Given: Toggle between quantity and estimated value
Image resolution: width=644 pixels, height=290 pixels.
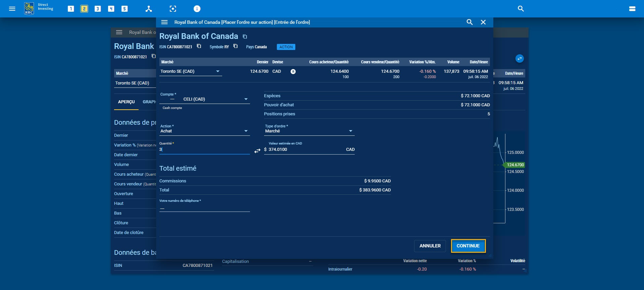Looking at the screenshot, I should (257, 151).
